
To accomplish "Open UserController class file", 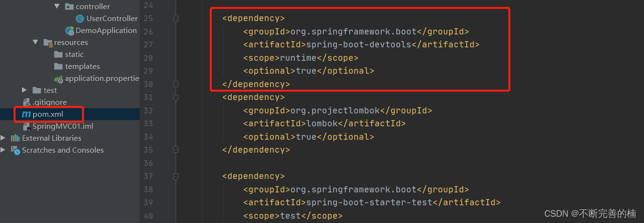I will pos(112,18).
